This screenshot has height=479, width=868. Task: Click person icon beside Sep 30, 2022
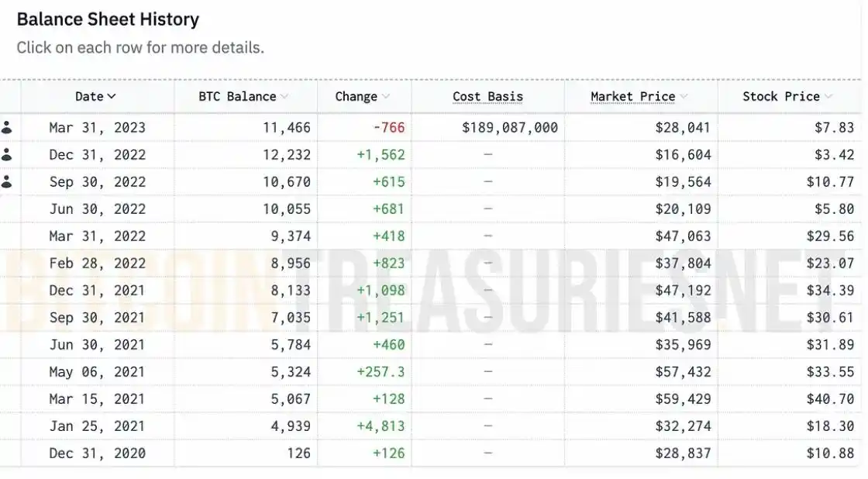[x=7, y=182]
